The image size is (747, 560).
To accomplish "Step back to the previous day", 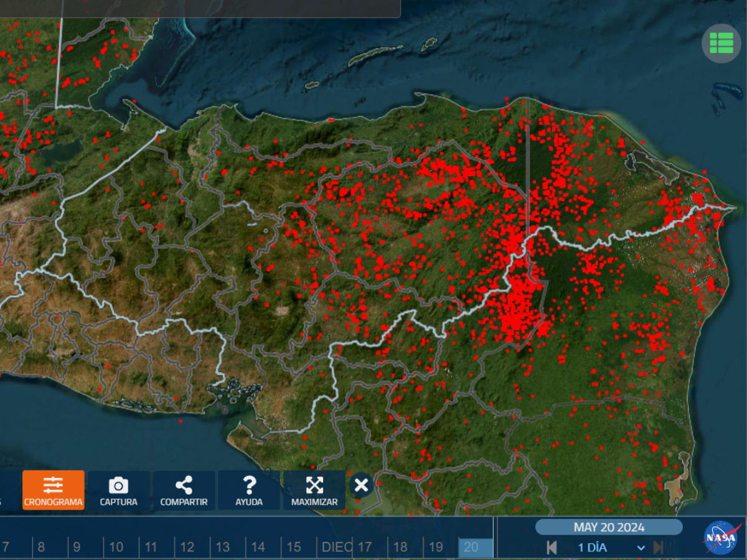I will tap(552, 548).
